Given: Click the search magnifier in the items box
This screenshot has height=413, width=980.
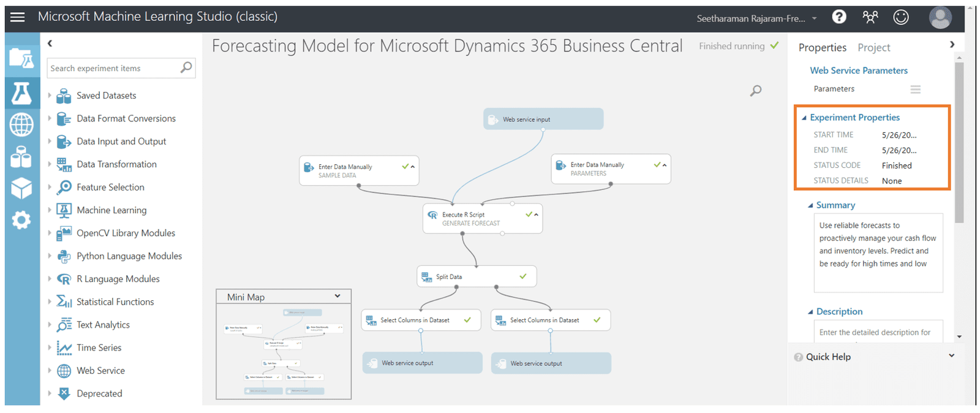Looking at the screenshot, I should tap(186, 67).
